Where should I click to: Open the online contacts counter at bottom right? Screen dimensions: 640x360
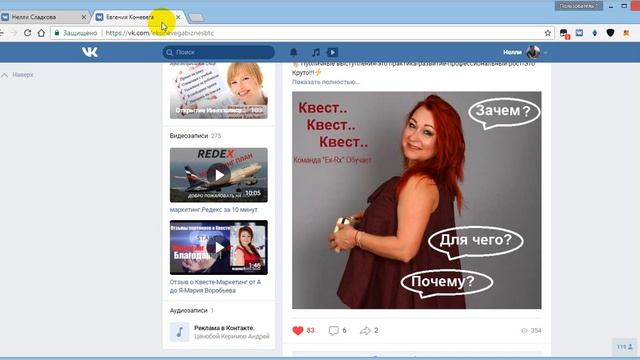tap(624, 347)
